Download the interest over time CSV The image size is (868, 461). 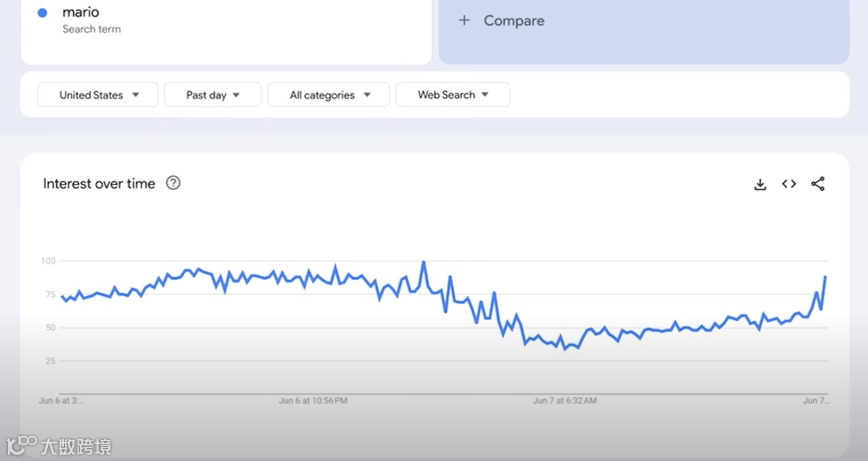coord(760,184)
